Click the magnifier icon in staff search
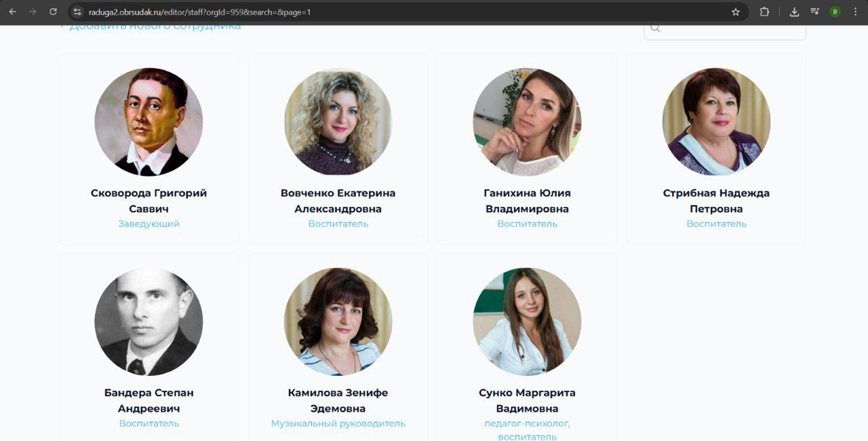868x441 pixels. [655, 28]
